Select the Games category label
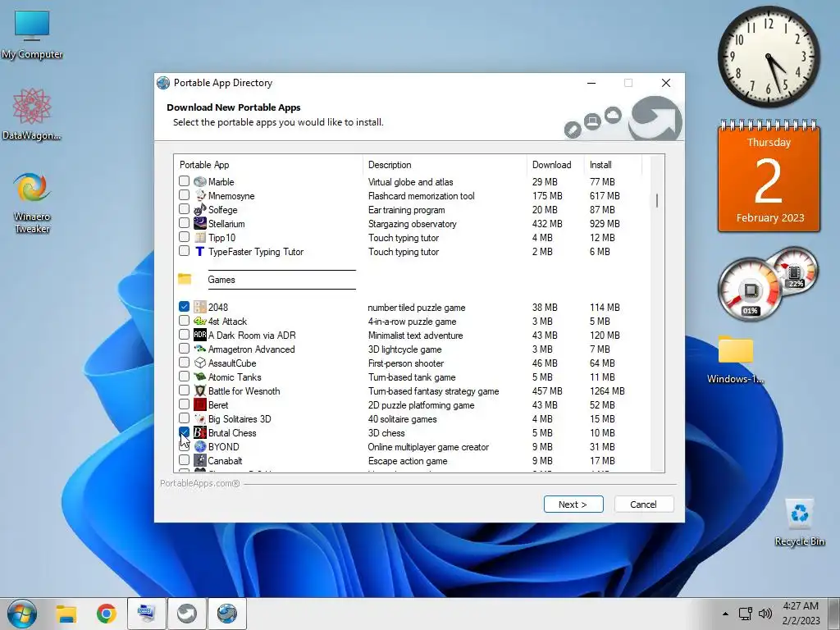This screenshot has width=840, height=630. click(x=221, y=279)
